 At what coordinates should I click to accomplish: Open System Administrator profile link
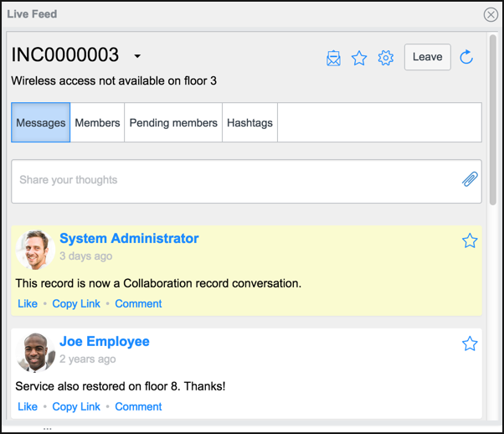click(129, 239)
